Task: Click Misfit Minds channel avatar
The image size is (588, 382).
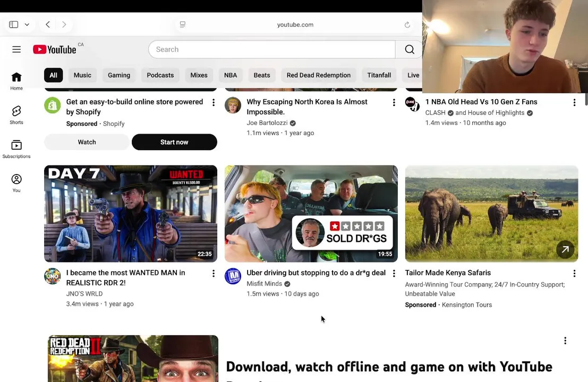Action: point(233,276)
